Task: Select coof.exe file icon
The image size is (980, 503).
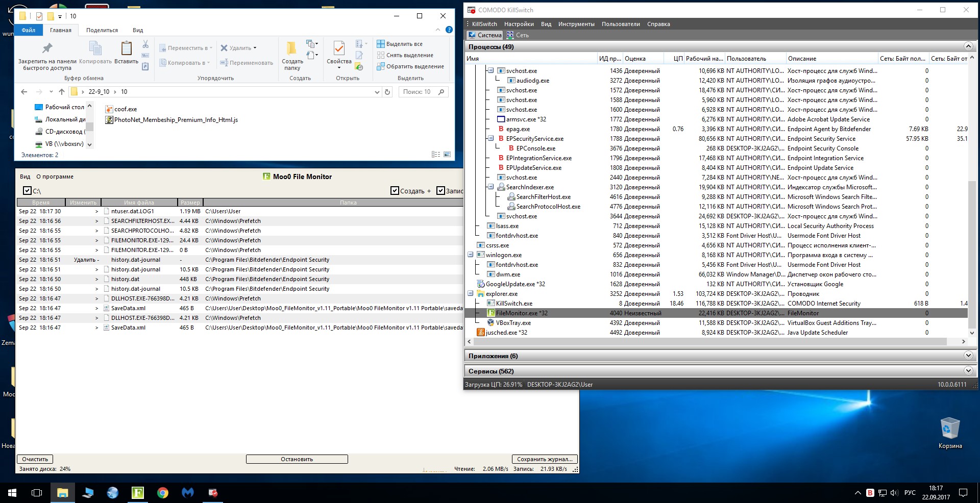Action: click(x=109, y=109)
